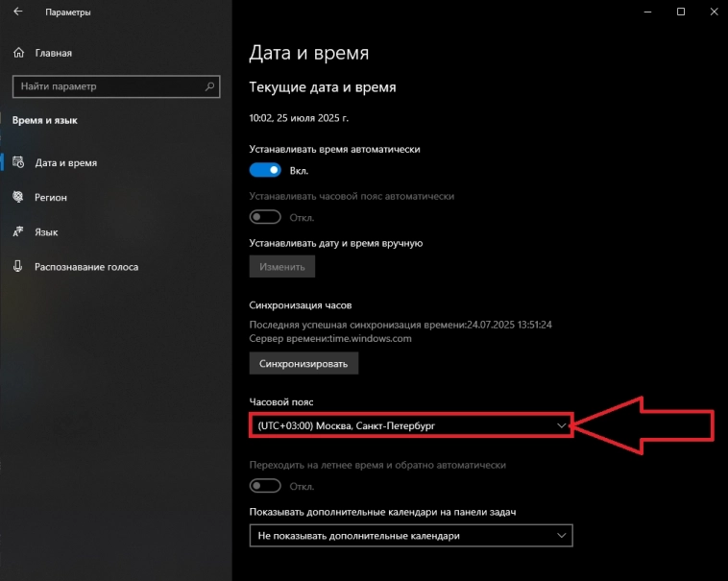
Task: Toggle automatic time zone setting switch
Action: pyautogui.click(x=265, y=217)
